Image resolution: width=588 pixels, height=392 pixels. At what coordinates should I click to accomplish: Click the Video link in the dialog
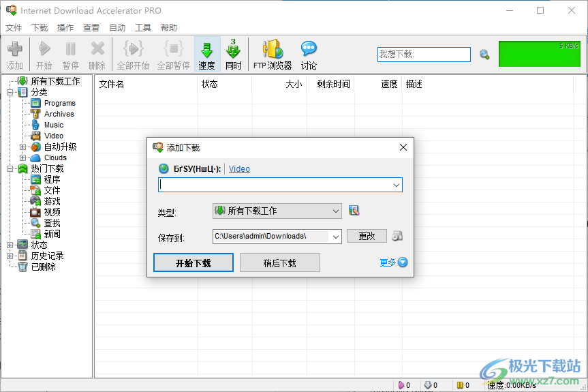(x=239, y=169)
